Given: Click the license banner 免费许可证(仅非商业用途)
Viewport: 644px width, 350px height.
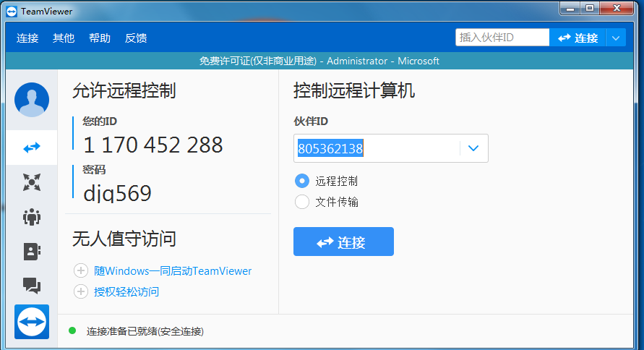Looking at the screenshot, I should click(x=258, y=61).
